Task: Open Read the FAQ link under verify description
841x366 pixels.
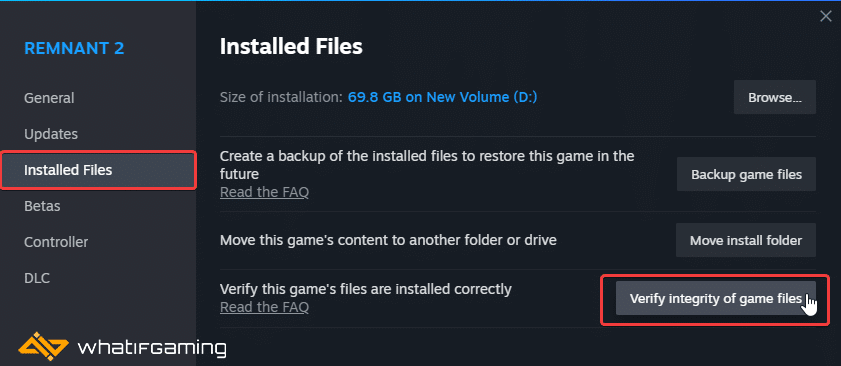Action: tap(264, 307)
